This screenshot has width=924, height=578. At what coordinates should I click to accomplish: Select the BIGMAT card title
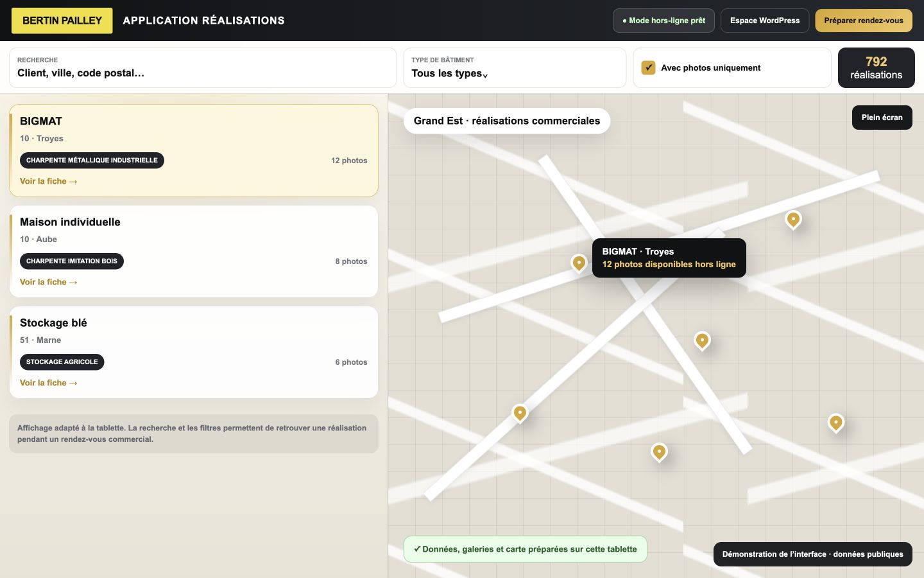coord(41,121)
